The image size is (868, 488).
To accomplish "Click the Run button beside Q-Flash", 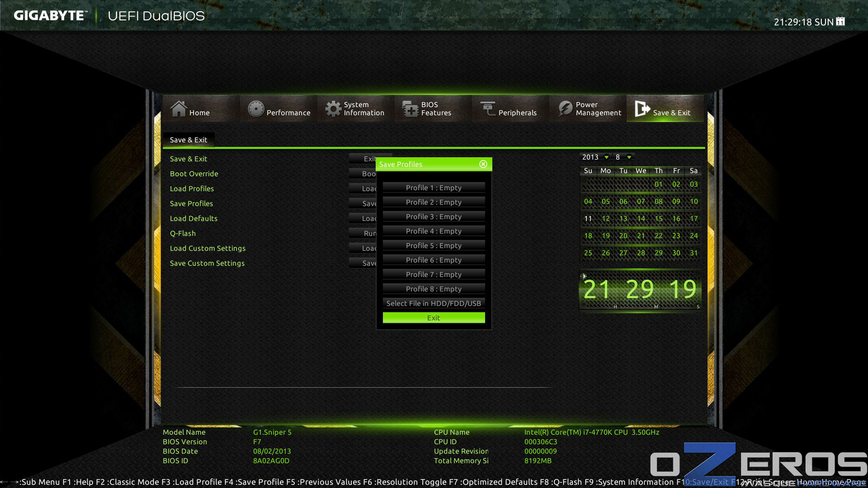I will tap(363, 233).
